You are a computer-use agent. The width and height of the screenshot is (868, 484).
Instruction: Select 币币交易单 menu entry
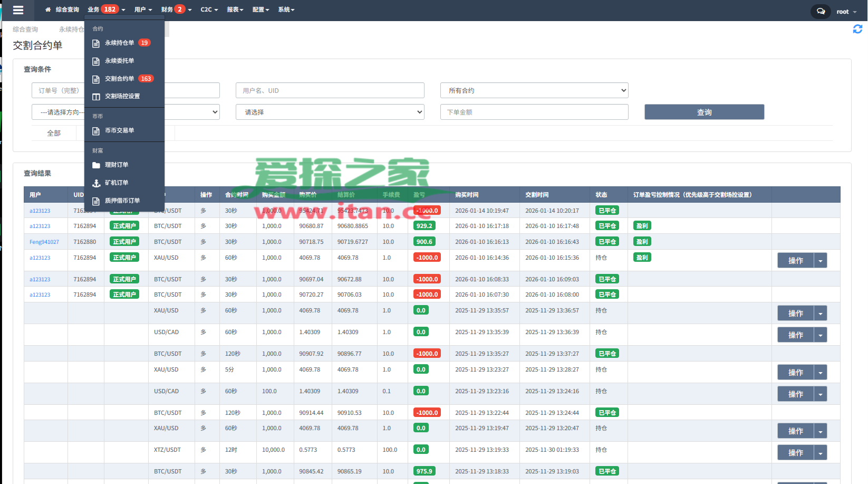click(119, 130)
